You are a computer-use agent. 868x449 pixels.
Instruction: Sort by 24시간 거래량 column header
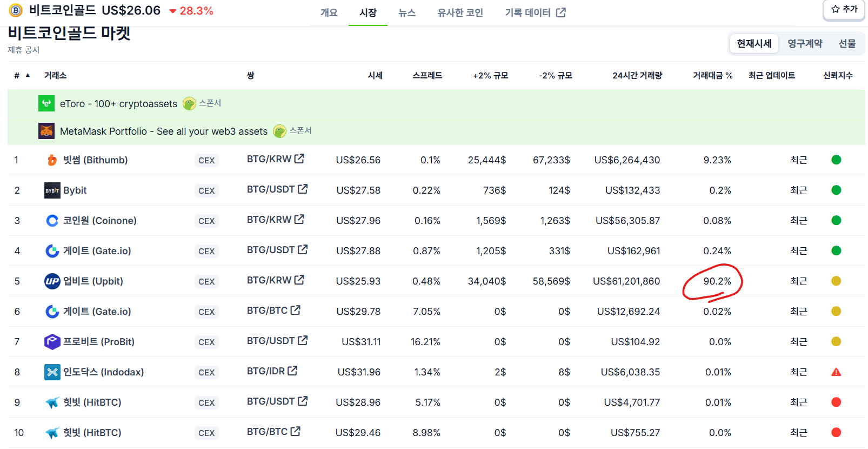(637, 76)
